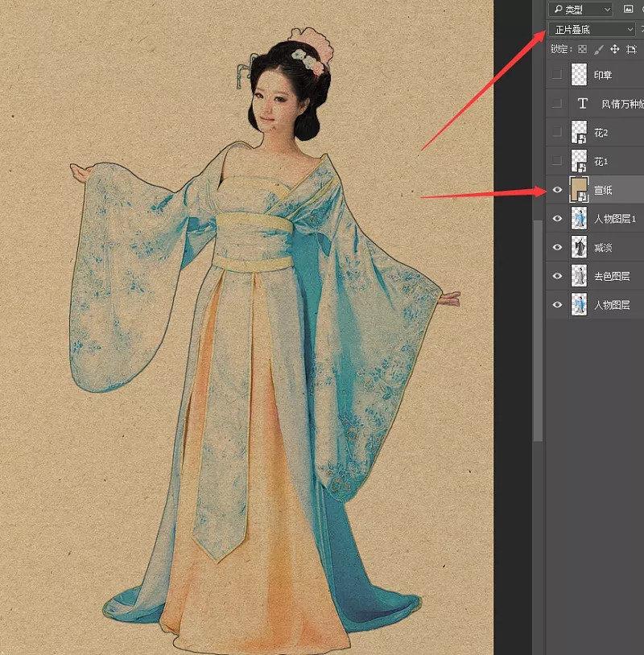Viewport: 644px width, 655px height.
Task: Open the 正片叠底 blend mode dropdown
Action: [592, 29]
